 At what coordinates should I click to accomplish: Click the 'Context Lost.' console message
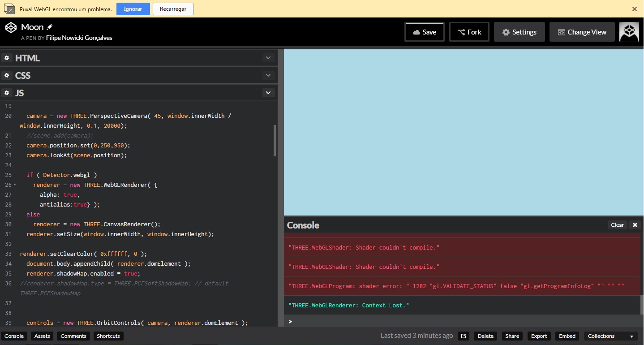tap(349, 306)
